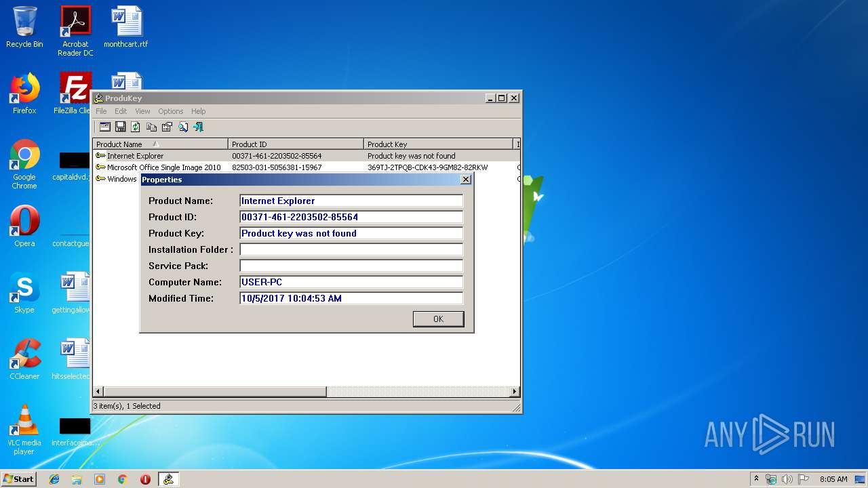Open the File menu in ProduKey
Image resolution: width=868 pixels, height=488 pixels.
click(101, 111)
